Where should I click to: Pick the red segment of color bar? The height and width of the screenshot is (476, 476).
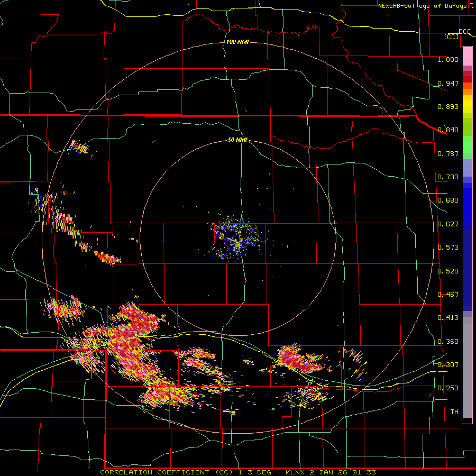click(467, 79)
